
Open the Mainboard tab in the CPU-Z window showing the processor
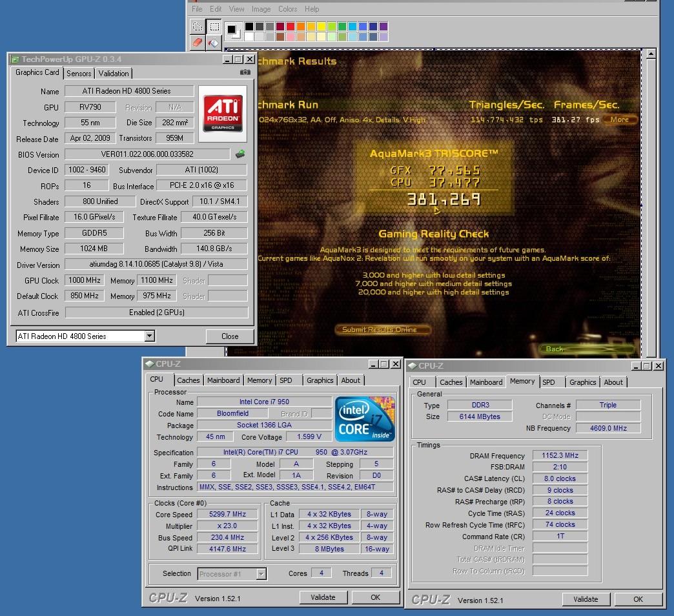click(223, 380)
